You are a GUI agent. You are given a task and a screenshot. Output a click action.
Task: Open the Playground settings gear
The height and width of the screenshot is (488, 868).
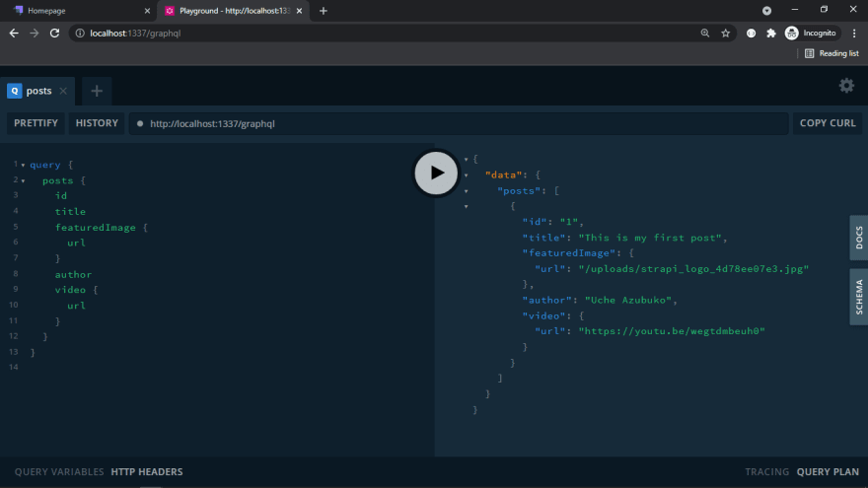click(x=846, y=85)
